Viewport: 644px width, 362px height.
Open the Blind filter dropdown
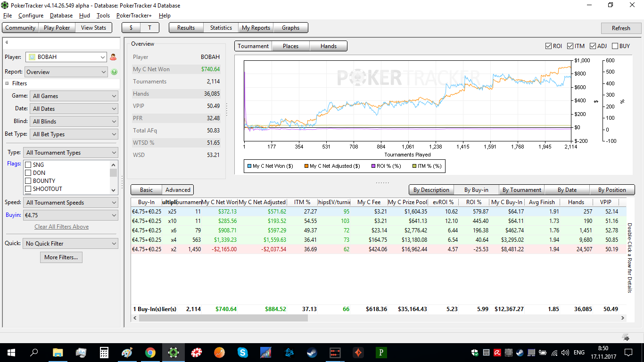[74, 122]
